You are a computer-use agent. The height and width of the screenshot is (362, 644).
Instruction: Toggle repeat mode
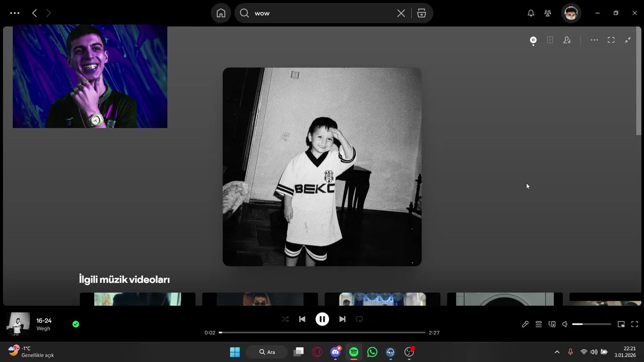tap(359, 319)
